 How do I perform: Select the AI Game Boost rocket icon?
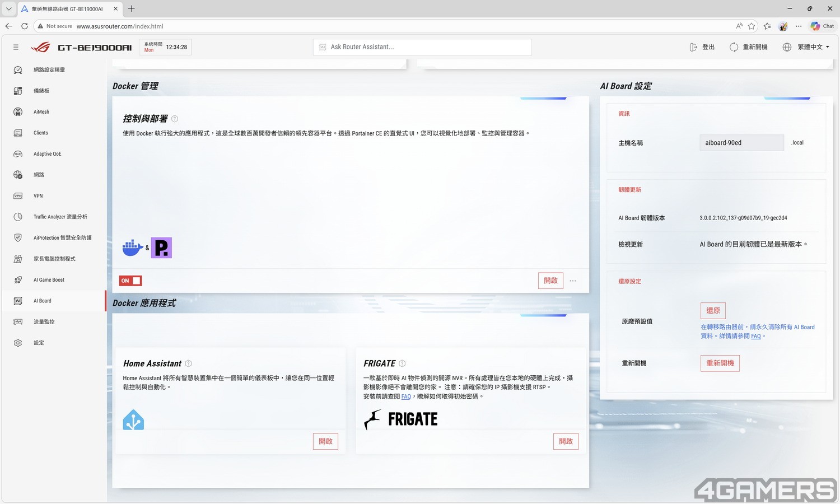18,280
